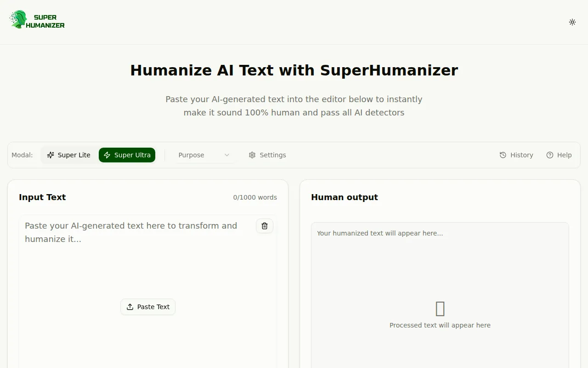Switch to Super Lite mode
The height and width of the screenshot is (368, 588).
(x=73, y=155)
